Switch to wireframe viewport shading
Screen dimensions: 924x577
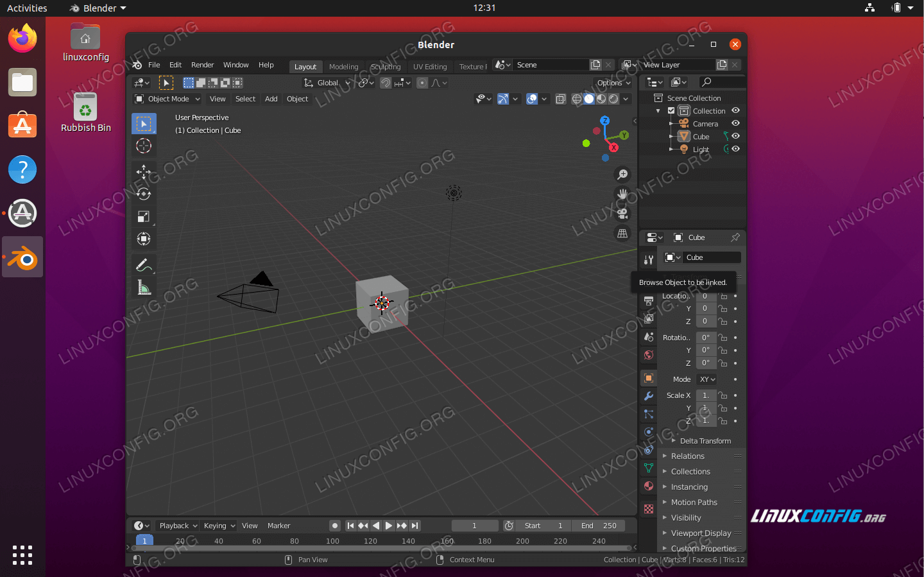click(576, 99)
